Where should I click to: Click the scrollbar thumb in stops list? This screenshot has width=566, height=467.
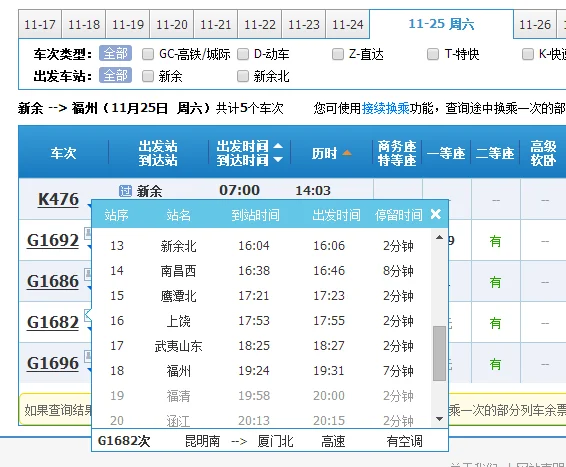pos(439,353)
